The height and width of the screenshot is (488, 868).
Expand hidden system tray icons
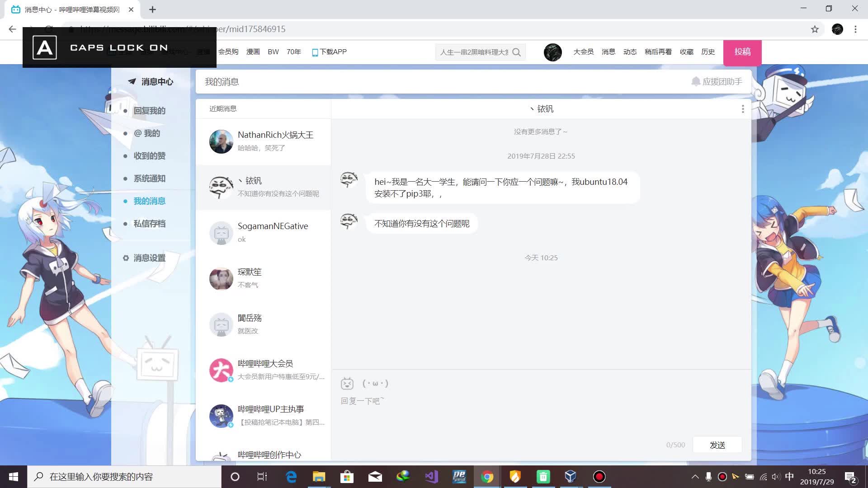point(695,476)
